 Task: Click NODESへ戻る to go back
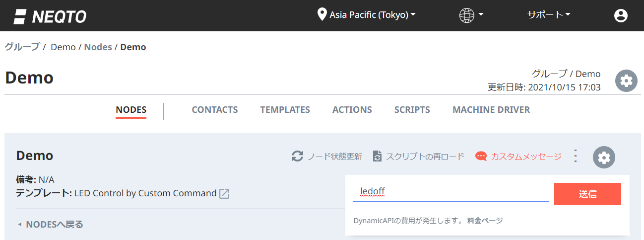pyautogui.click(x=50, y=225)
